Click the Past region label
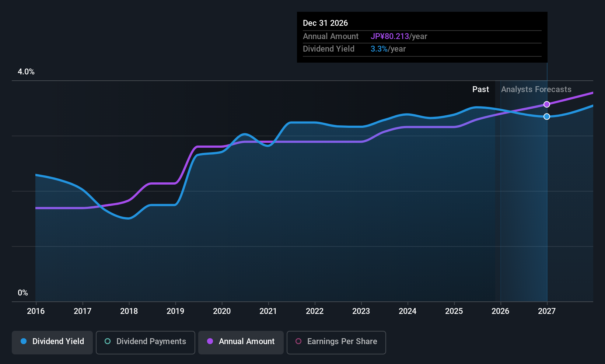This screenshot has width=605, height=364. 481,90
